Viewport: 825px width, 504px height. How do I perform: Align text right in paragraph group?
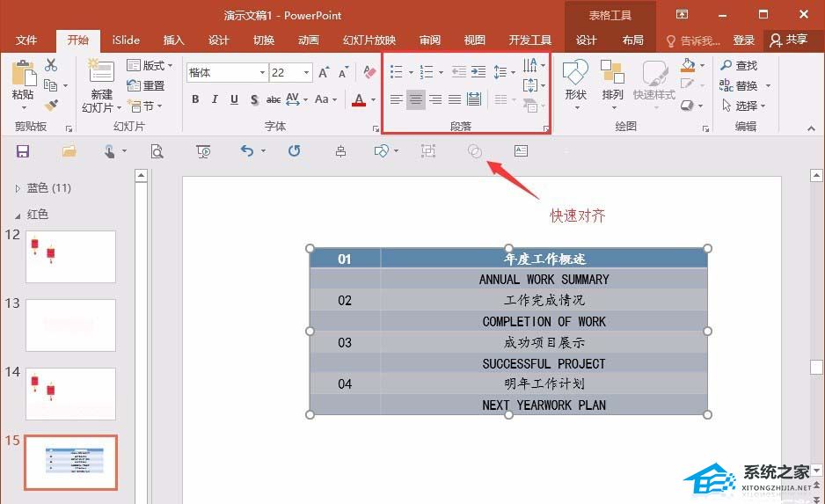(x=435, y=99)
